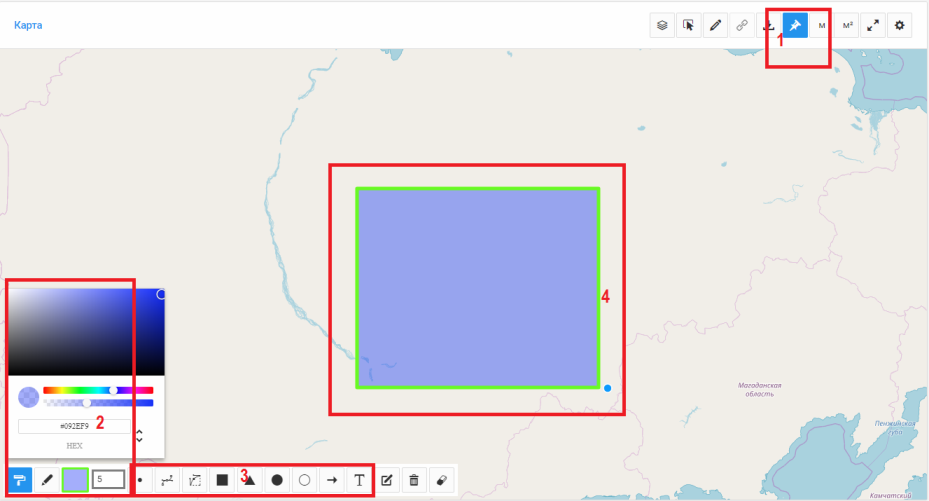Click the HEX color value field
929x501 pixels.
(x=74, y=426)
